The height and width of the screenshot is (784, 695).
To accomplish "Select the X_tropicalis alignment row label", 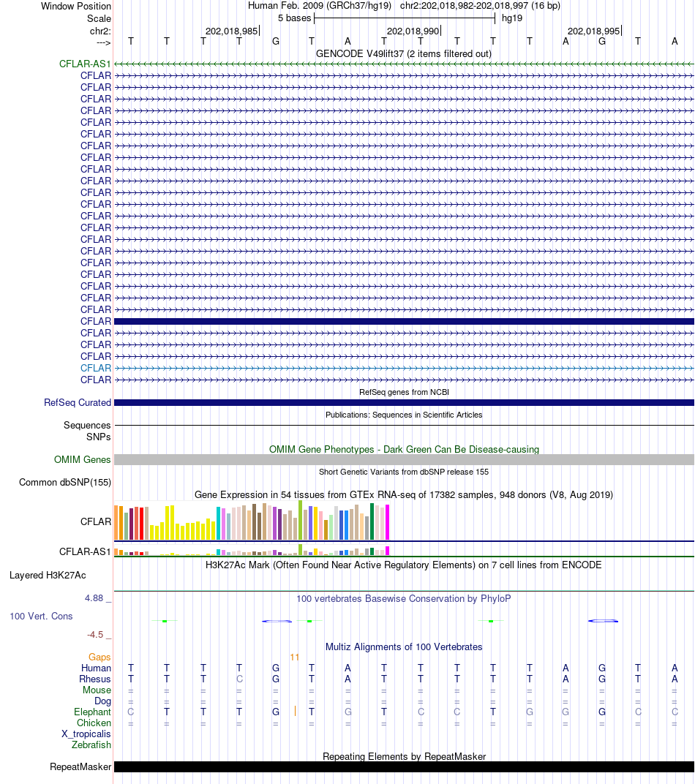I will 86,734.
